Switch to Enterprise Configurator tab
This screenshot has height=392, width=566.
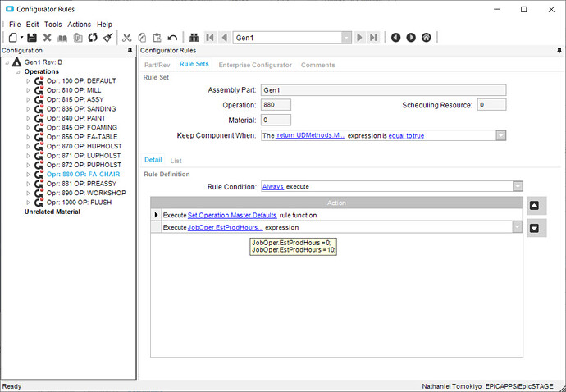click(255, 65)
